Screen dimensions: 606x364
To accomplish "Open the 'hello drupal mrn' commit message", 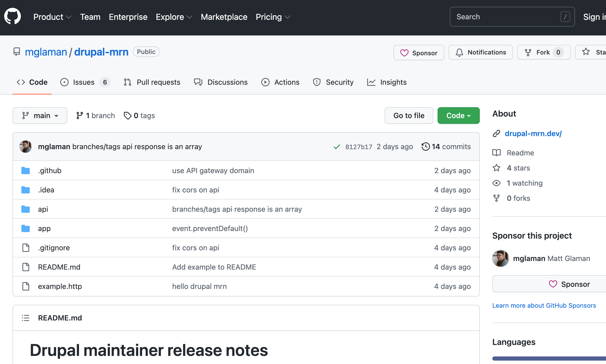I will (199, 286).
